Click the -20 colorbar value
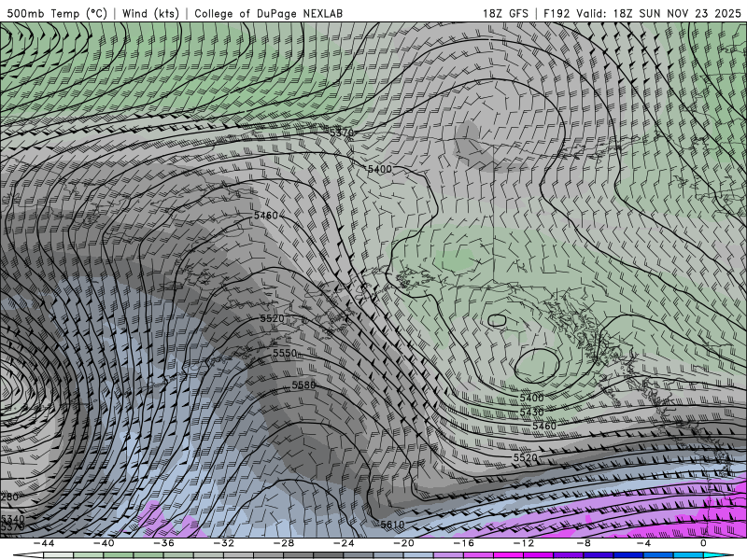The width and height of the screenshot is (747, 560). click(403, 543)
